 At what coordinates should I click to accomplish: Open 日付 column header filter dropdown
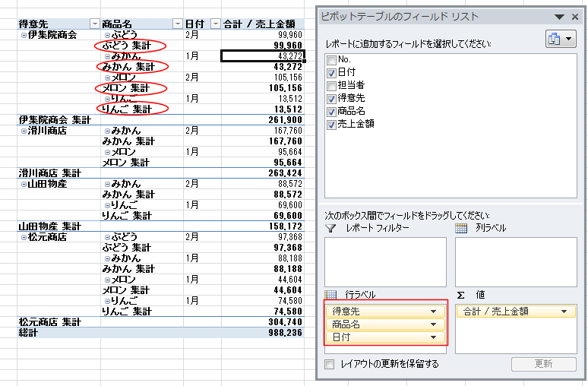[x=216, y=24]
